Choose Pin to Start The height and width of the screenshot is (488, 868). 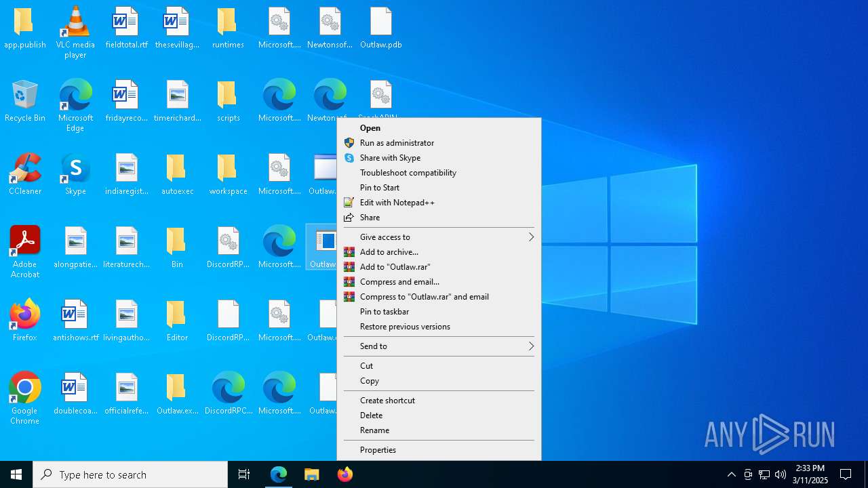pos(439,188)
